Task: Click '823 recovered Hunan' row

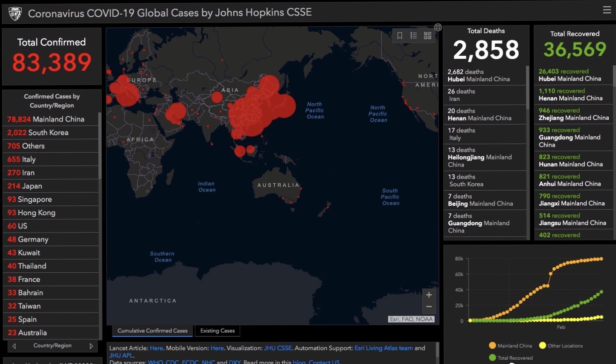Action: pos(574,161)
